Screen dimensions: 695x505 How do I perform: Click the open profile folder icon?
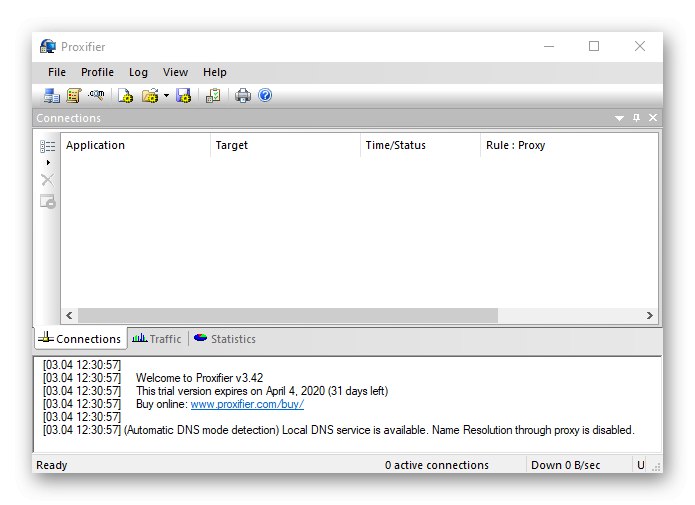click(150, 95)
